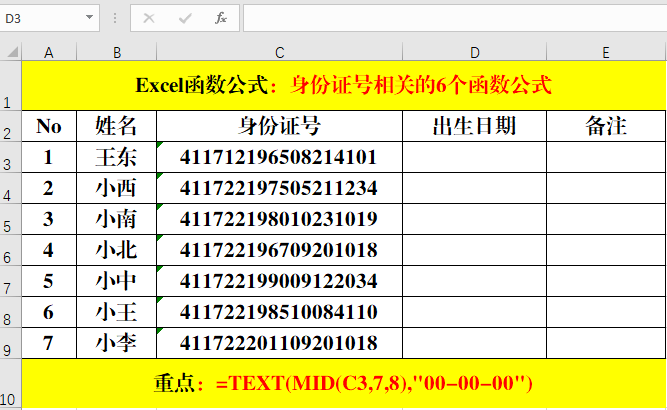Click the name cell '小西'
The image size is (667, 410).
pos(117,188)
